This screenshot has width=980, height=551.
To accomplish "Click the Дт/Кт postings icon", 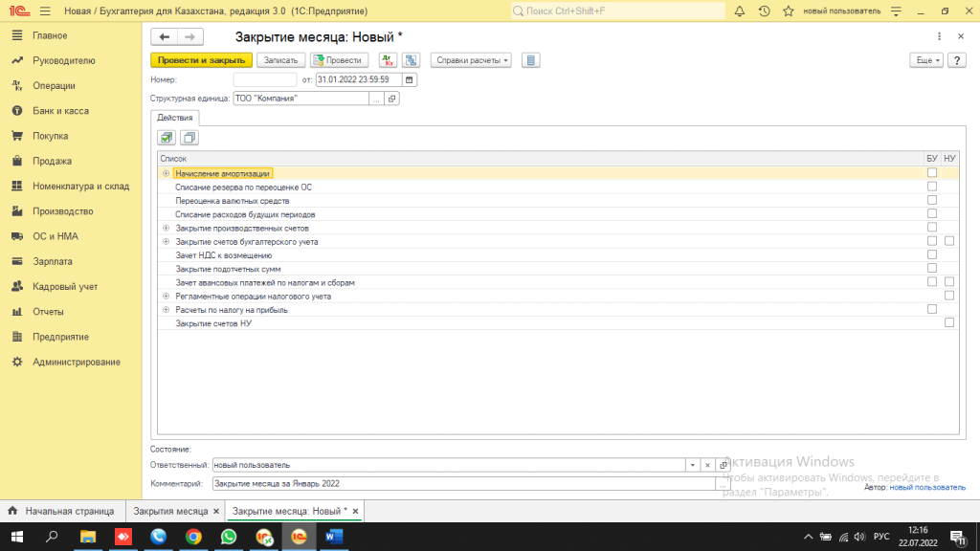I will tap(388, 60).
